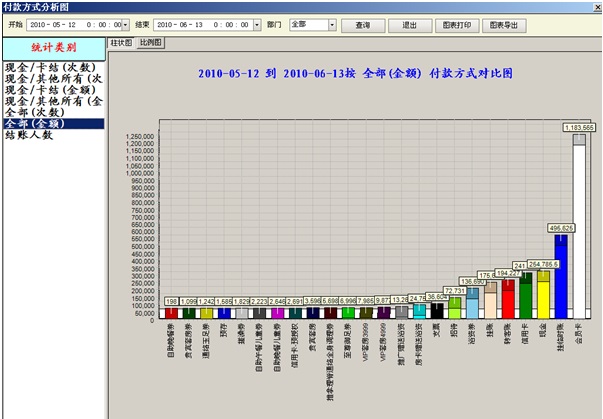
Task: Open the 结束 end date dropdown arrow
Action: pyautogui.click(x=257, y=25)
